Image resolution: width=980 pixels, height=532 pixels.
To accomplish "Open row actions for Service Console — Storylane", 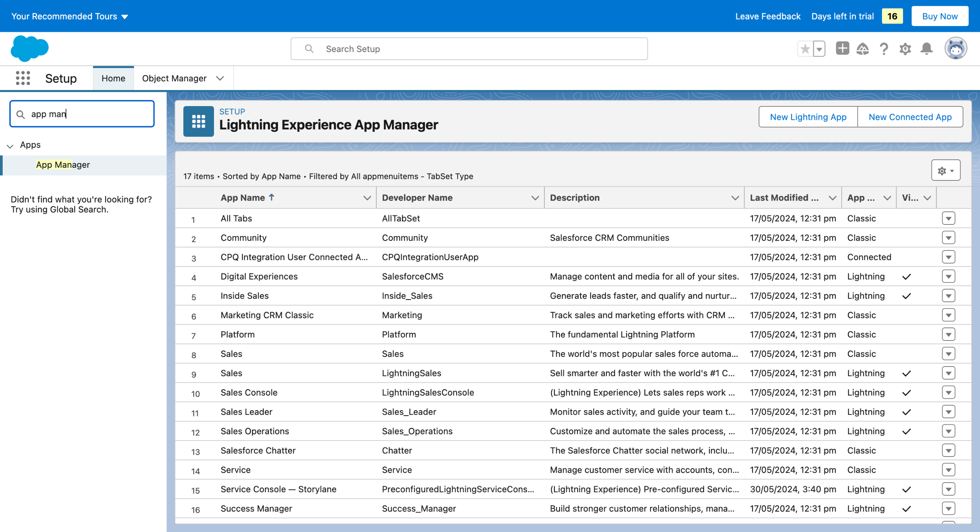I will [948, 489].
